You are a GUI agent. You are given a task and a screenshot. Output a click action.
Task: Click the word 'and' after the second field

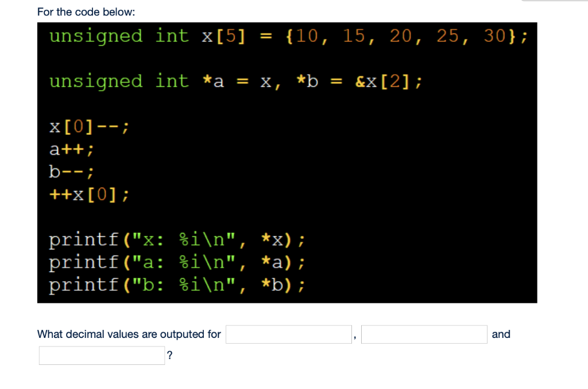coord(500,334)
